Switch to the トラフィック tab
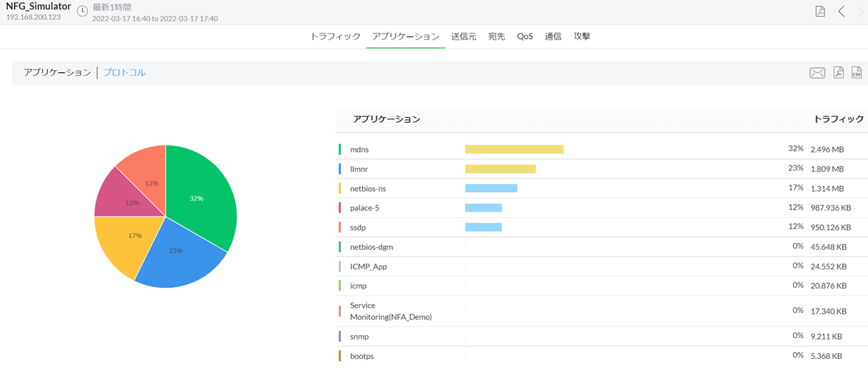 point(335,36)
